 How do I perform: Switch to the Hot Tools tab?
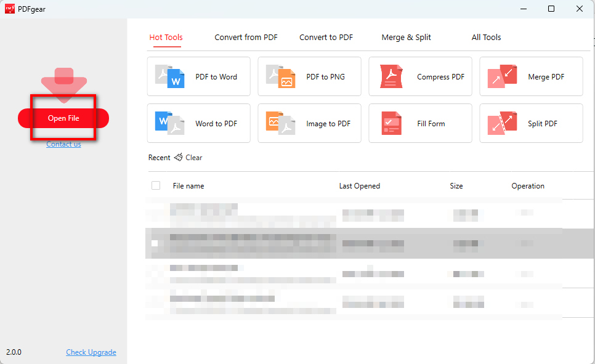166,37
